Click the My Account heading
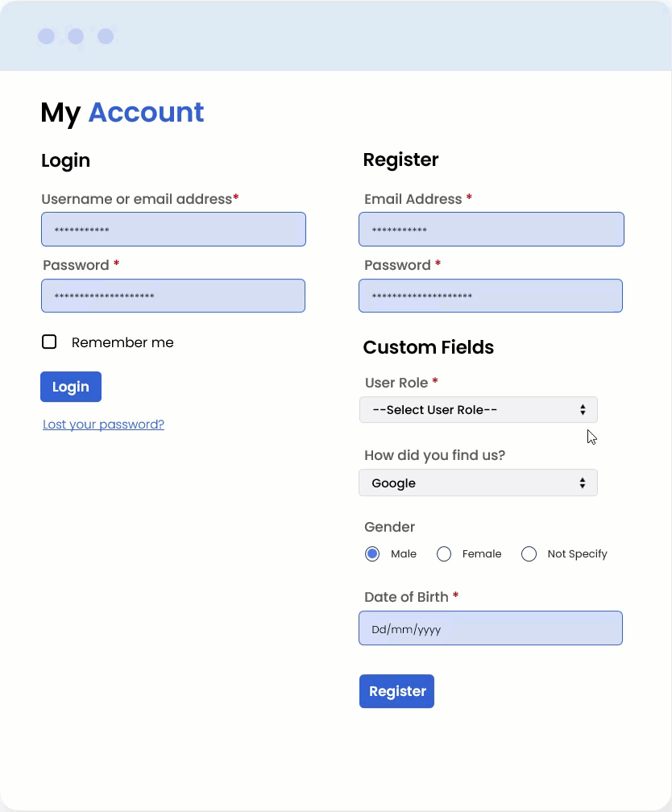This screenshot has width=672, height=812. (x=122, y=113)
